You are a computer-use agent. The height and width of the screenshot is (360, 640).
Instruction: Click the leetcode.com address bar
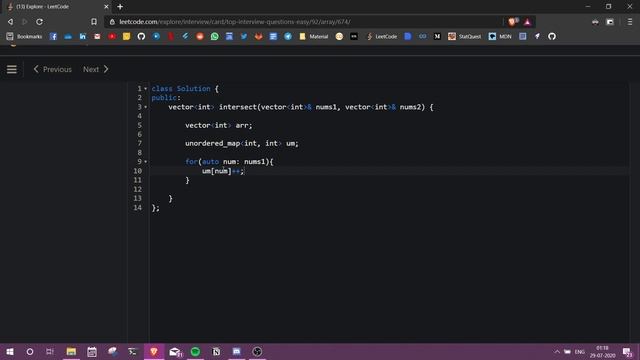coord(302,22)
